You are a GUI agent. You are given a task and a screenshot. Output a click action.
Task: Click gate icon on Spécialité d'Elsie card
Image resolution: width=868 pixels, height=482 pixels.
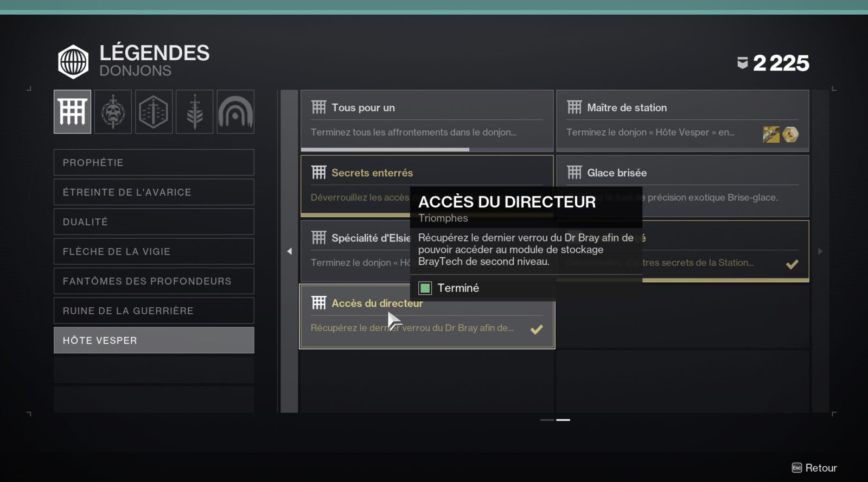tap(318, 237)
